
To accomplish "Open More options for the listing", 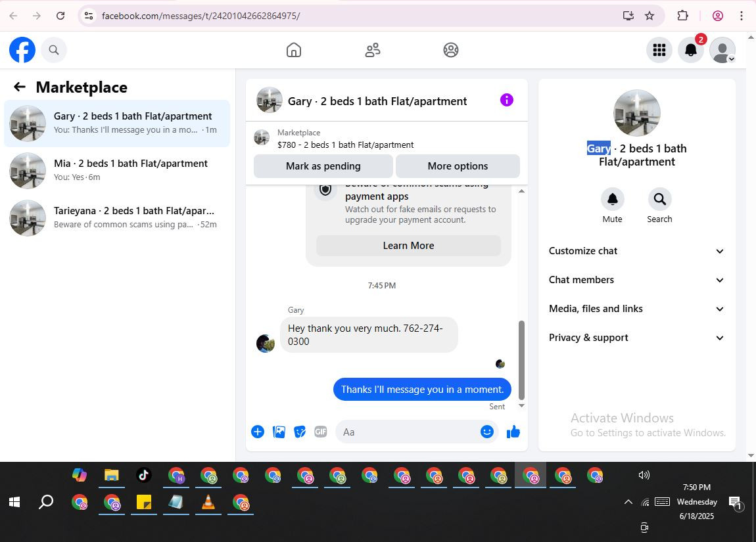I will 458,166.
